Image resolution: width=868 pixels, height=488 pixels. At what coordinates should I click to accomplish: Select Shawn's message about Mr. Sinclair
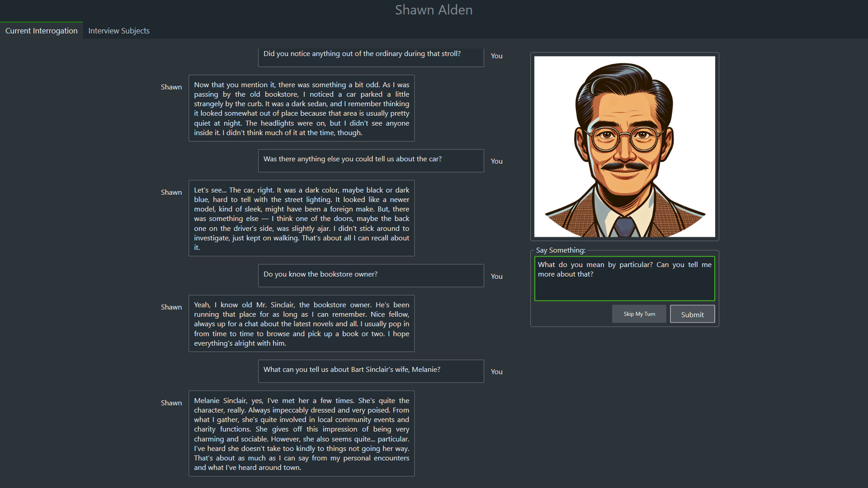[x=301, y=324]
